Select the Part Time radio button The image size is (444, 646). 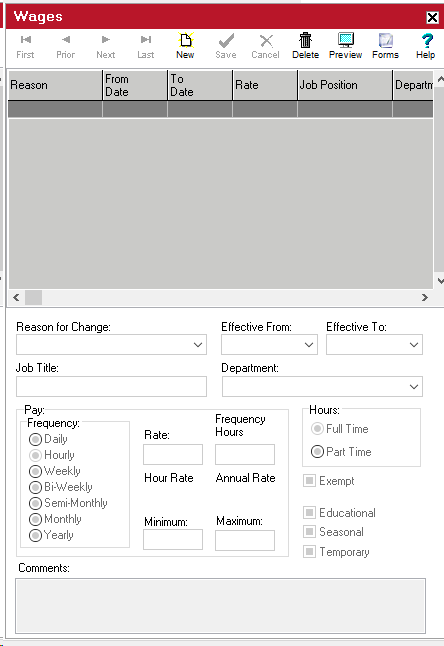click(317, 452)
